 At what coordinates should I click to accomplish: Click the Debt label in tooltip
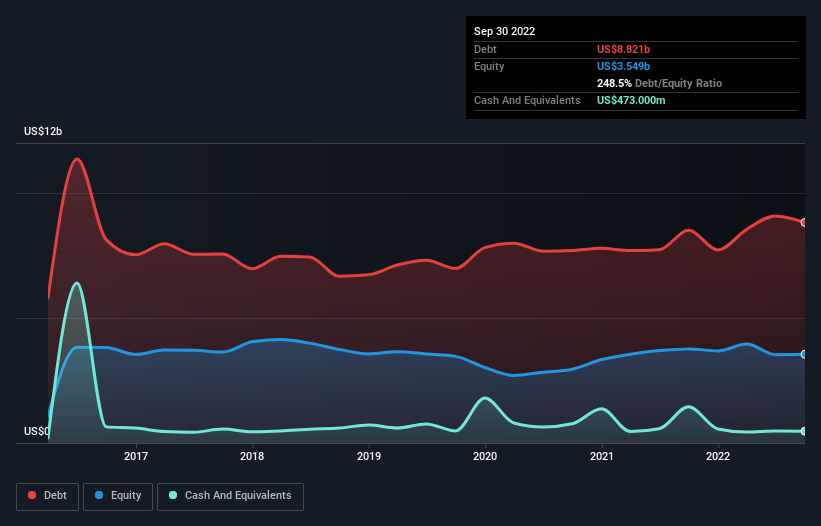[x=485, y=49]
